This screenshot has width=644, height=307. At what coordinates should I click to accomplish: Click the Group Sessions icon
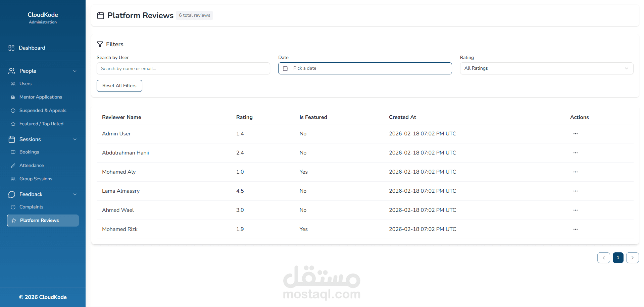13,179
